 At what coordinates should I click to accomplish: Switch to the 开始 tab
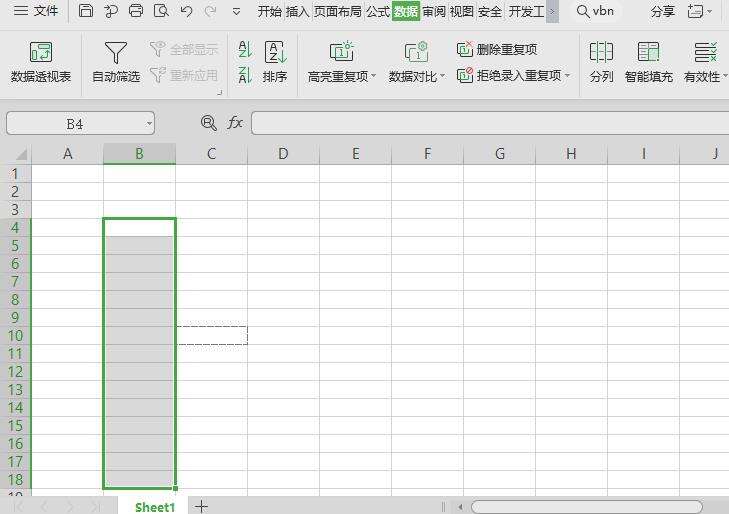coord(270,11)
